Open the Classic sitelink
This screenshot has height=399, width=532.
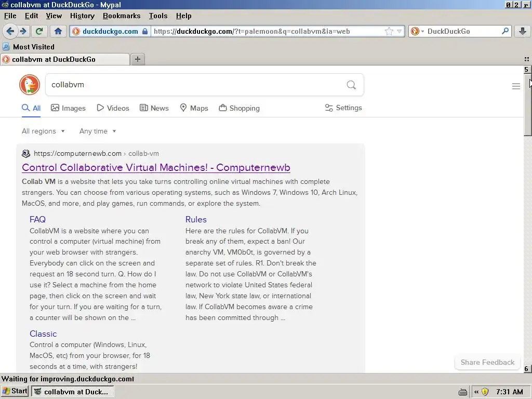[x=43, y=334]
